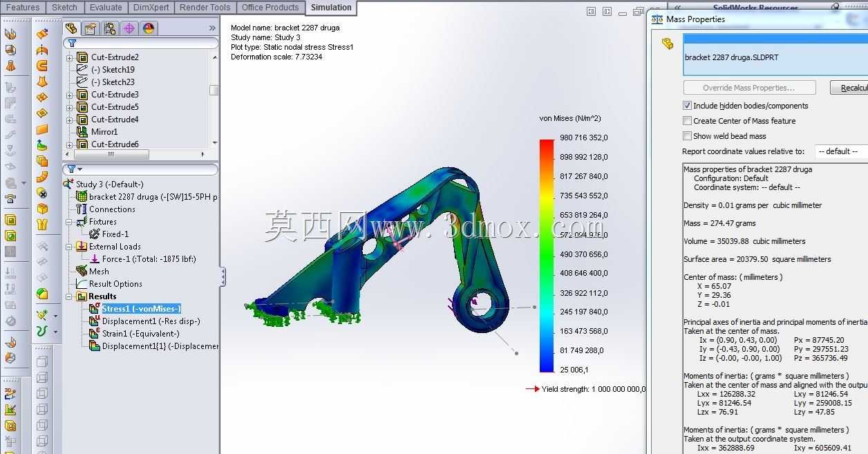Click the Mirror1 feature icon
The height and width of the screenshot is (454, 868).
83,132
